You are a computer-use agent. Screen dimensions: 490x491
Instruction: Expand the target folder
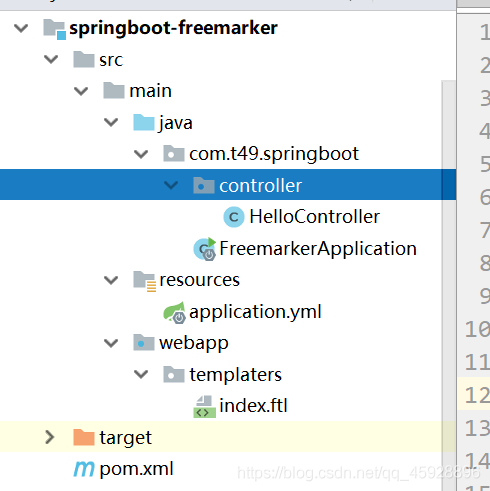click(x=50, y=437)
